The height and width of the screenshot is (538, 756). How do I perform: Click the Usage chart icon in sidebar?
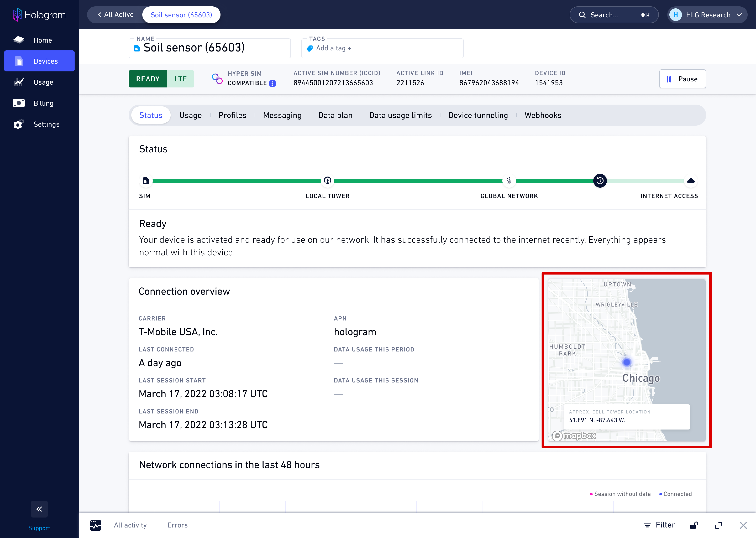click(x=19, y=82)
